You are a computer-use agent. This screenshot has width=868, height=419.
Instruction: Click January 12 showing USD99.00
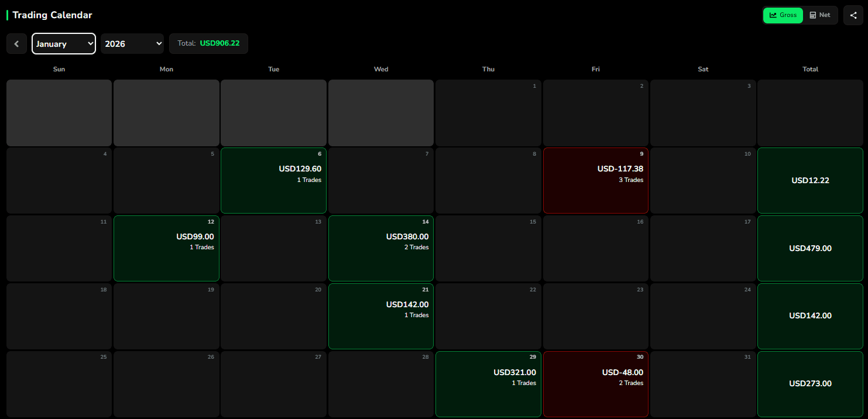(x=166, y=248)
